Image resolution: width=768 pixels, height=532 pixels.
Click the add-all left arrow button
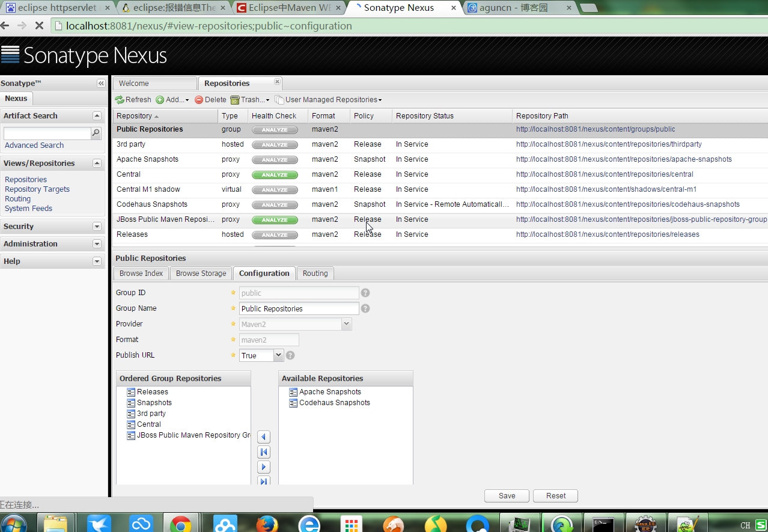click(263, 452)
